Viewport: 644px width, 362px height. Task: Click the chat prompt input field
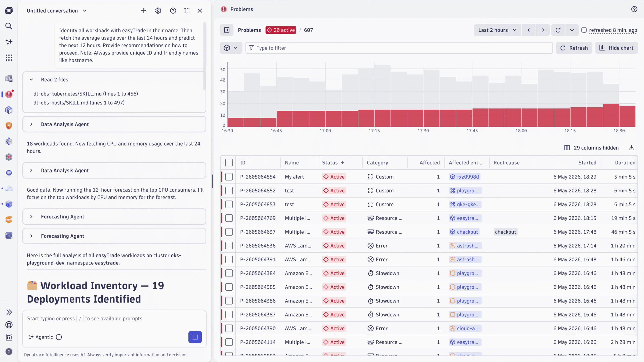114,319
